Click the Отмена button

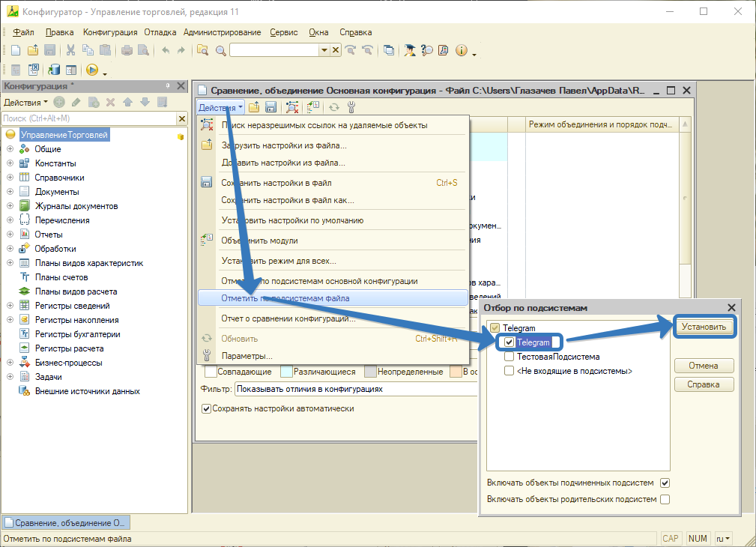tap(704, 366)
